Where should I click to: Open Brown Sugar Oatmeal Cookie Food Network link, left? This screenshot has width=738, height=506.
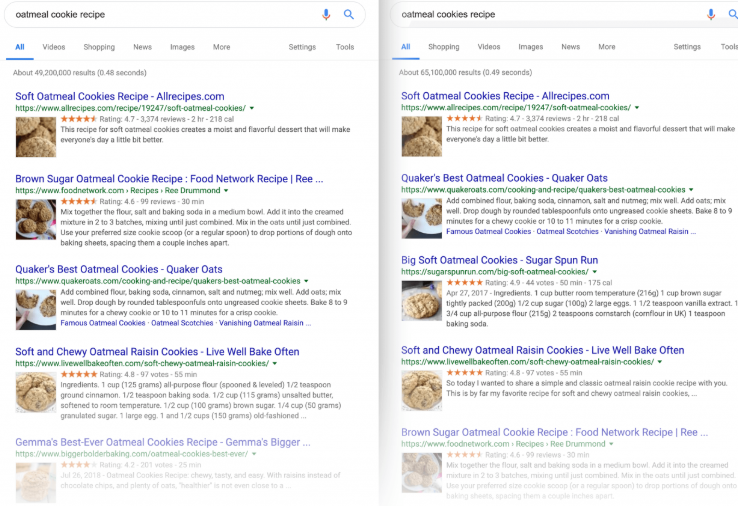tap(169, 179)
